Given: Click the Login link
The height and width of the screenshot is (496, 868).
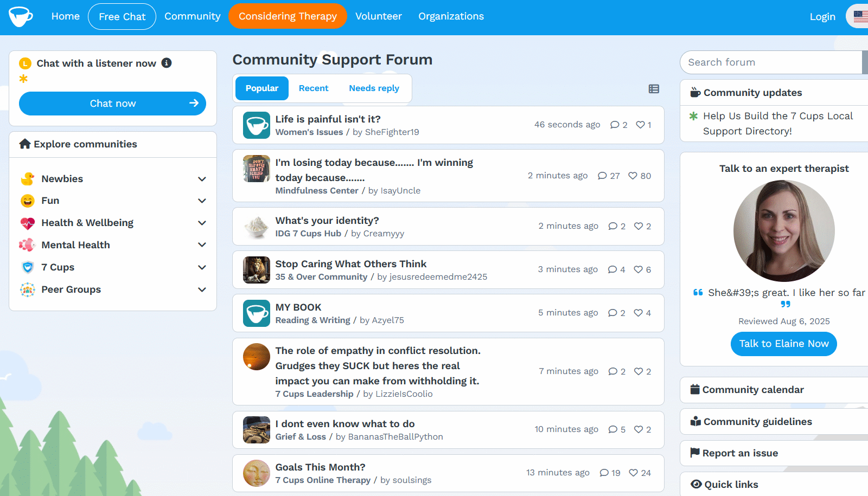Looking at the screenshot, I should click(x=822, y=17).
